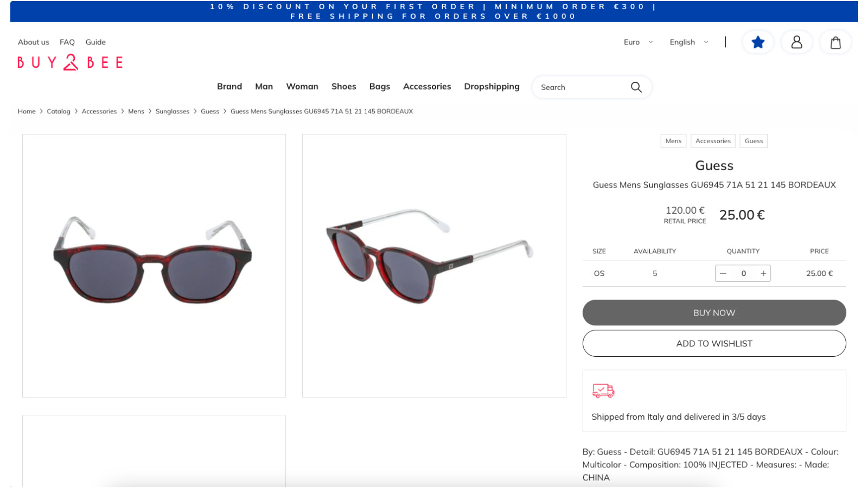Increase quantity with the plus button
868x488 pixels.
(x=763, y=274)
